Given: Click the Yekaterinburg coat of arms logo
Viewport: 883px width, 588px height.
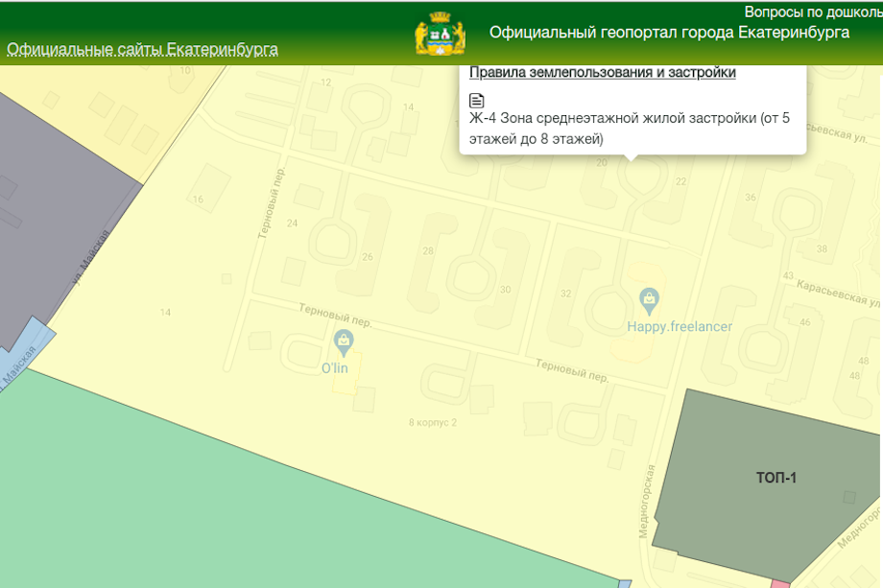Looking at the screenshot, I should 440,35.
